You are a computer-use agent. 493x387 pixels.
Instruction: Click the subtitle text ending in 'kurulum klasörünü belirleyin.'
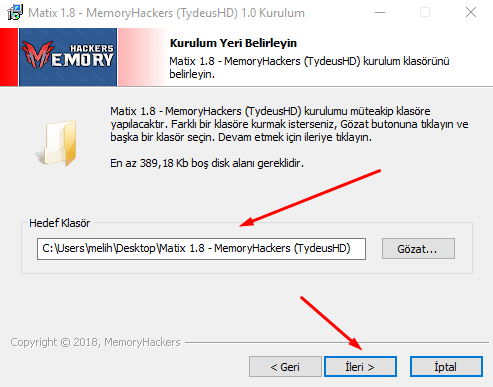tap(309, 67)
